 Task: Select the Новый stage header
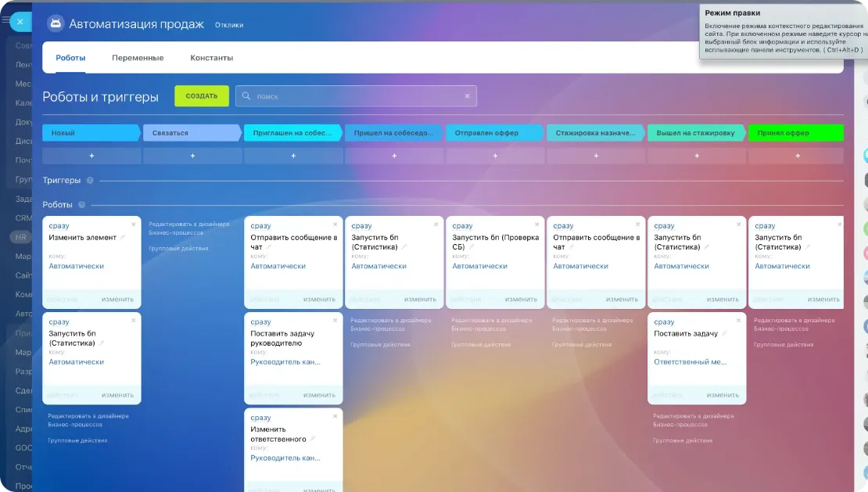pos(92,133)
